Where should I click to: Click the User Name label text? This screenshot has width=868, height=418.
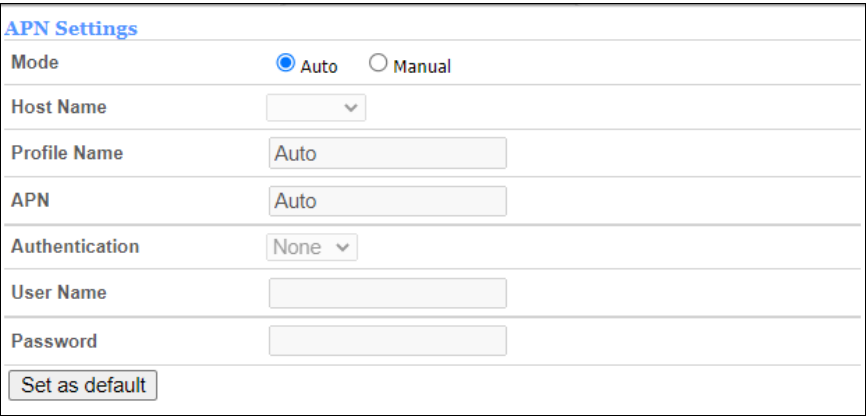tap(58, 293)
